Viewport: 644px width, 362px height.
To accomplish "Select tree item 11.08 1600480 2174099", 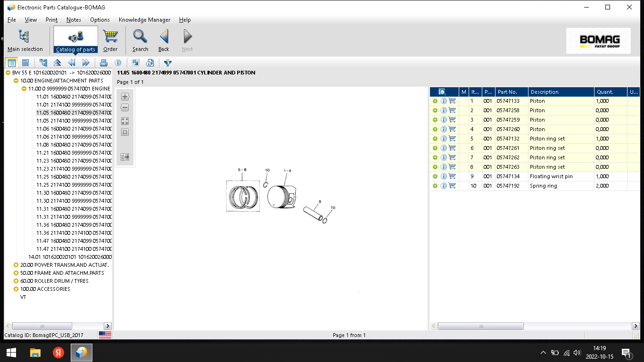I will click(74, 145).
